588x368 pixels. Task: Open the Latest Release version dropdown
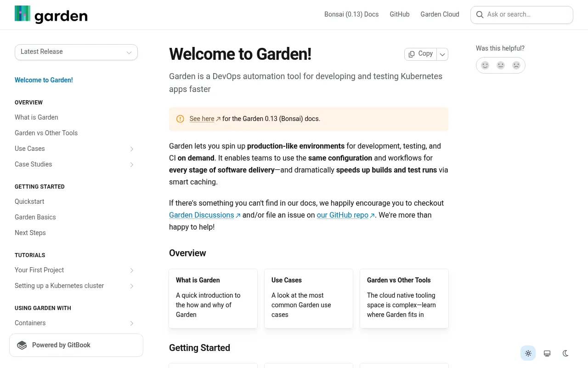tap(76, 52)
